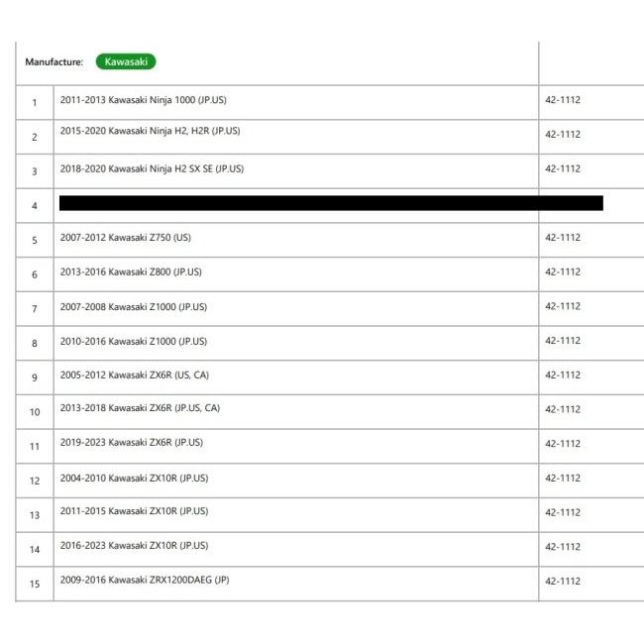
Task: Click part number 42-1112 in the ZRX1200DAEG row
Action: (x=563, y=581)
